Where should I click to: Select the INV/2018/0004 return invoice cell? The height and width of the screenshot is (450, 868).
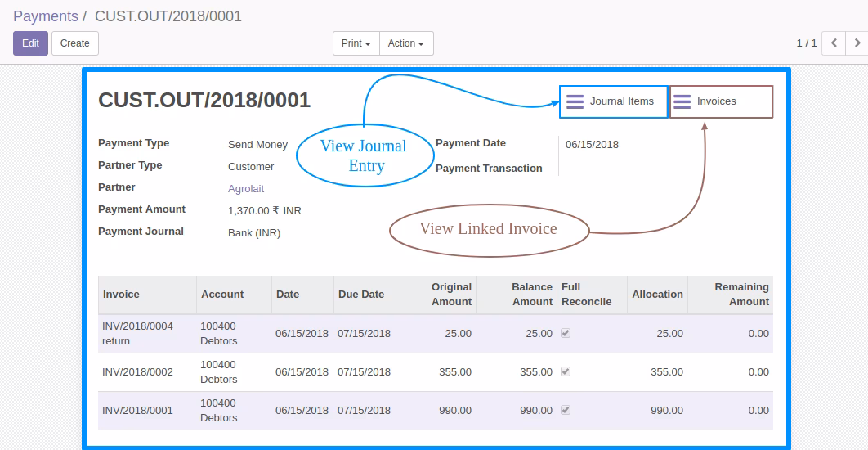(147, 334)
